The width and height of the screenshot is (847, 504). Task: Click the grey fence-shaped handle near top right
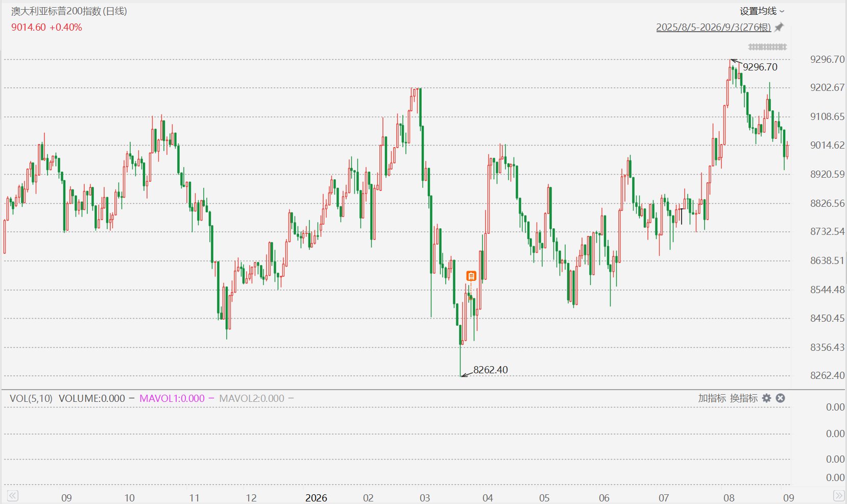[767, 47]
